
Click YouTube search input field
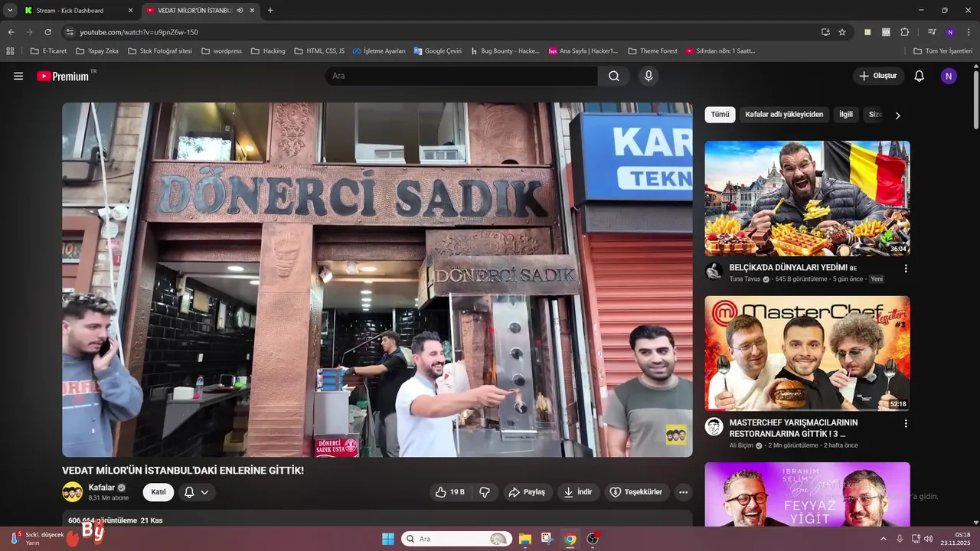click(461, 76)
